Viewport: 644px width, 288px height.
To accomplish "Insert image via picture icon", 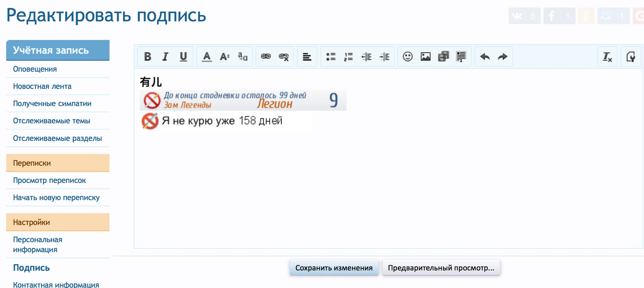I will 426,56.
